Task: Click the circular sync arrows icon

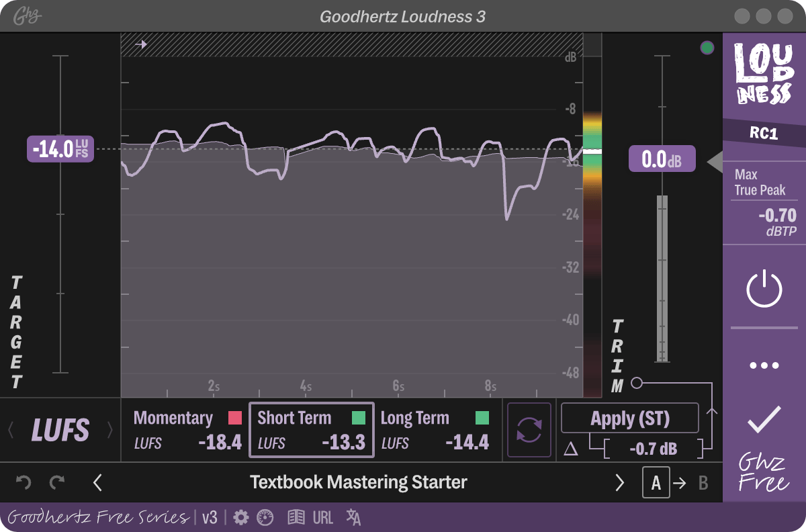Action: 529,430
